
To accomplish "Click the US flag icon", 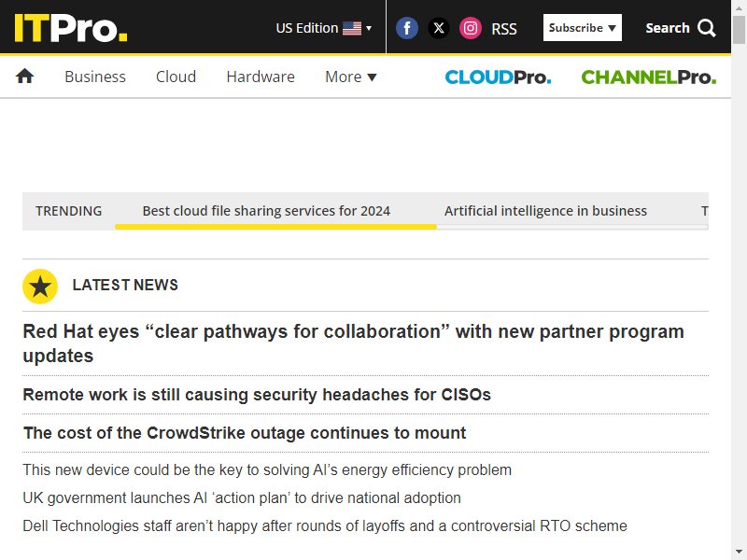I will pyautogui.click(x=352, y=28).
